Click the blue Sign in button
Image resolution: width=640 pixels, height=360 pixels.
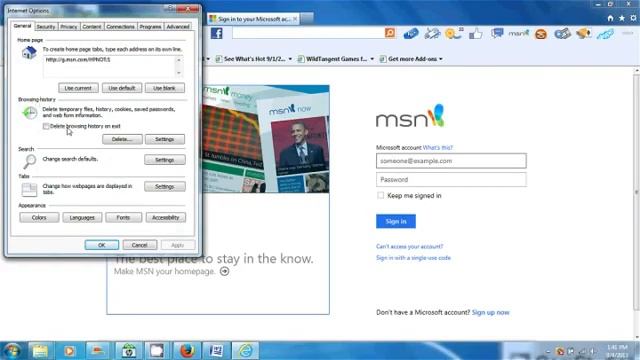(x=396, y=221)
